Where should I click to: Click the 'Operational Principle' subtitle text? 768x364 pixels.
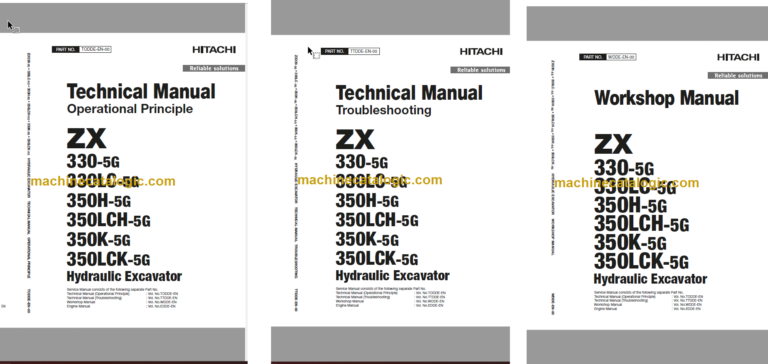pyautogui.click(x=130, y=109)
